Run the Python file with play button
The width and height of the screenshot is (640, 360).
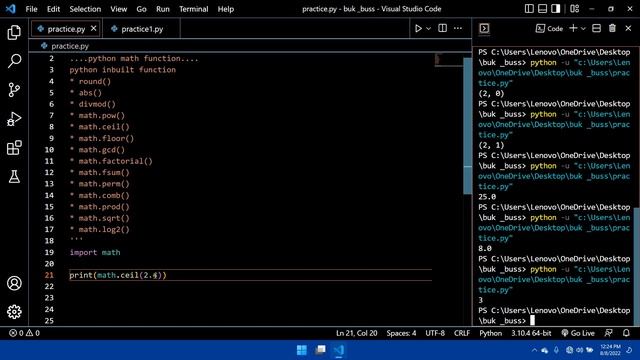[418, 29]
